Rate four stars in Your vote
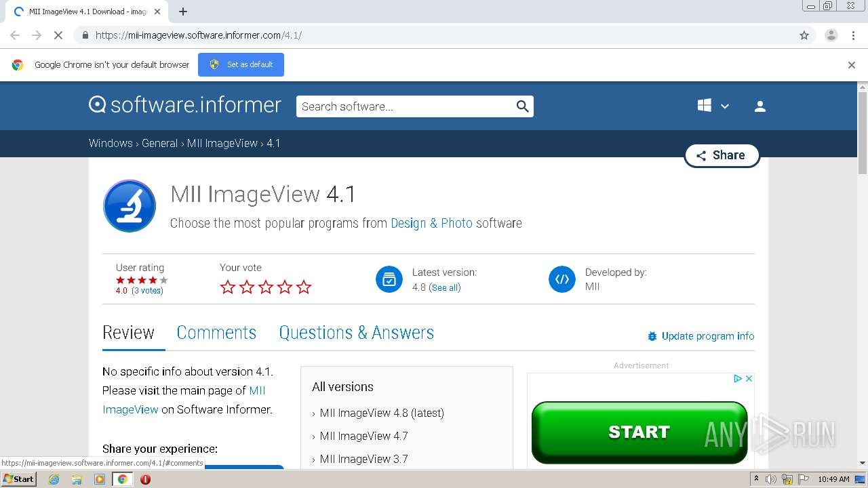This screenshot has height=488, width=868. pyautogui.click(x=285, y=287)
